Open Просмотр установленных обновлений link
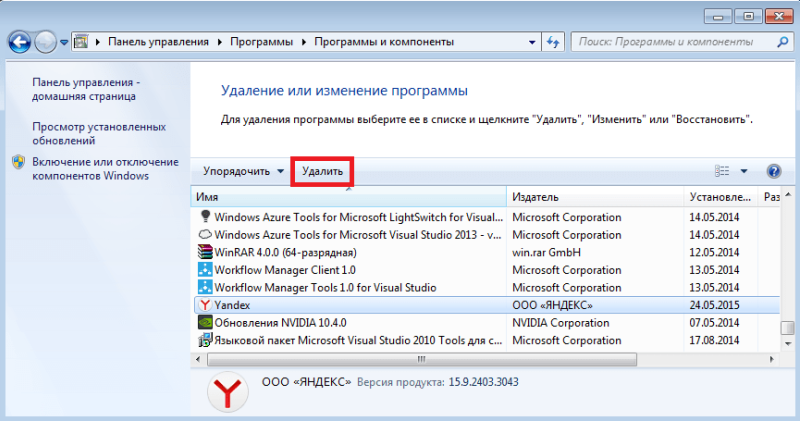This screenshot has height=421, width=800. (x=99, y=133)
